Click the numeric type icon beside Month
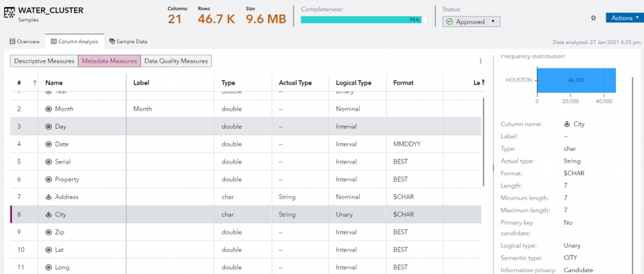This screenshot has height=274, width=644. 49,109
